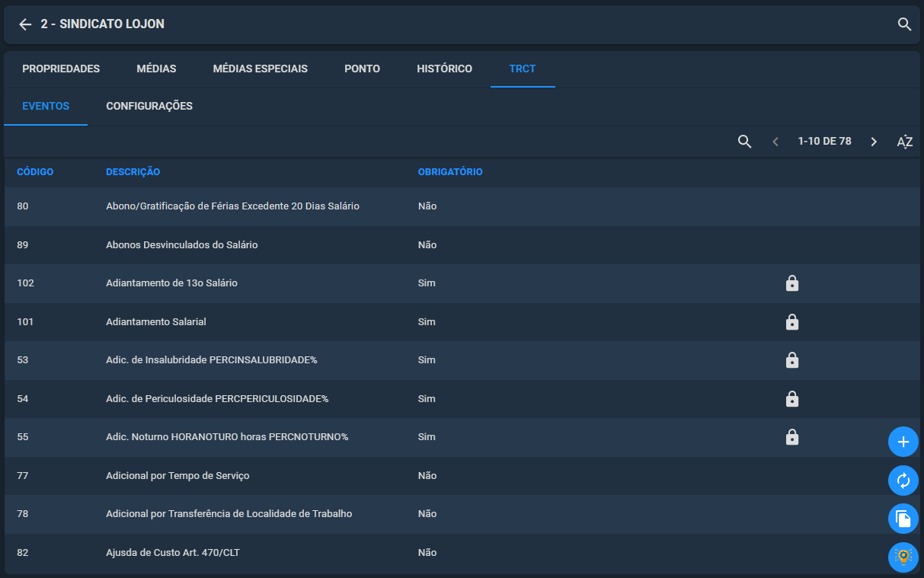Select the Adiantamento de 13o Salário description

pos(171,283)
